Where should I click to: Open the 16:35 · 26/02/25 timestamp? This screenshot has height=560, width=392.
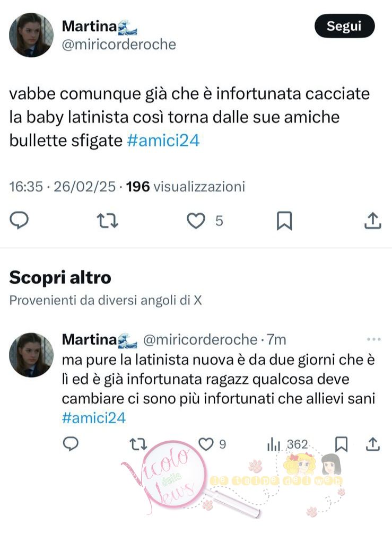(x=62, y=187)
